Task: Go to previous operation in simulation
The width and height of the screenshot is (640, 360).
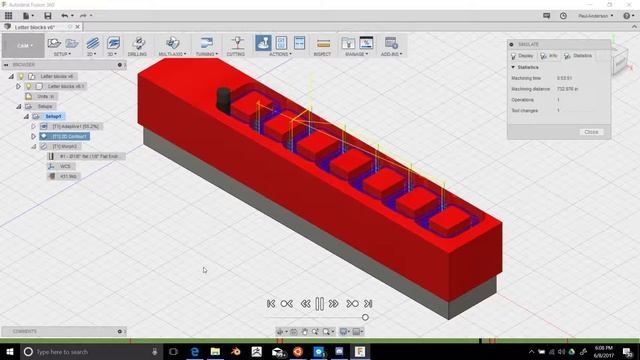Action: [x=287, y=304]
